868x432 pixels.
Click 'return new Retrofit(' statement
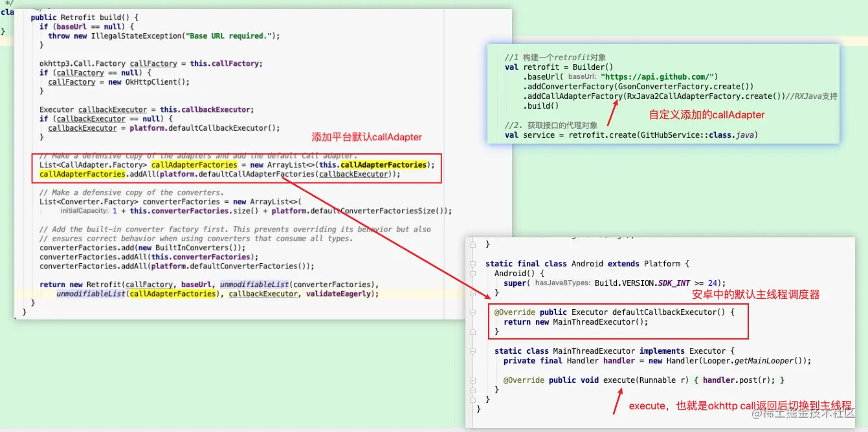tap(83, 285)
